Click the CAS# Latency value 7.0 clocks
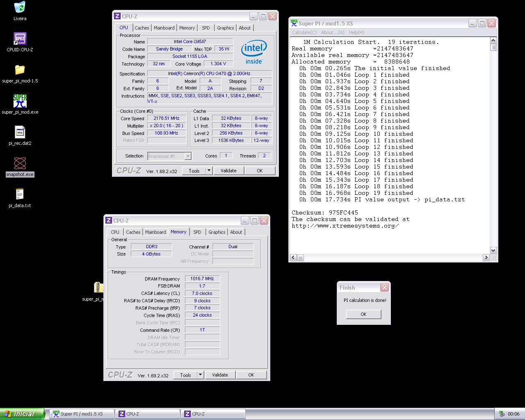Viewport: 525px width, 420px height. 202,293
